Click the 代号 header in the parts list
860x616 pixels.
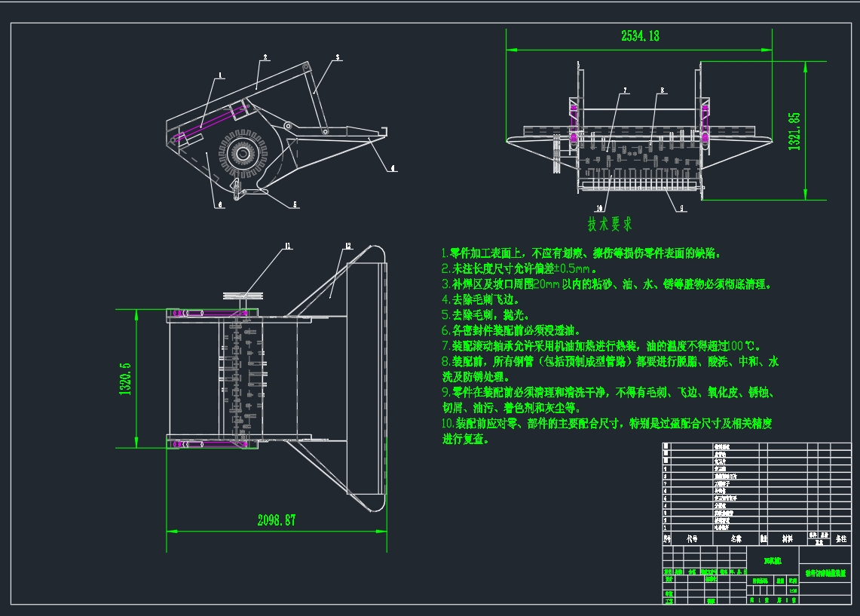coord(692,538)
